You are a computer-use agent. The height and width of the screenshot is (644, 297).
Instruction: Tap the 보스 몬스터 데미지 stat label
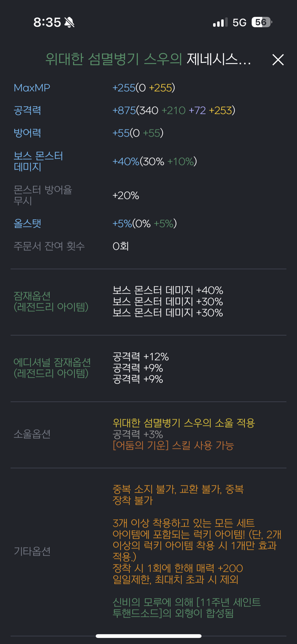(x=38, y=161)
